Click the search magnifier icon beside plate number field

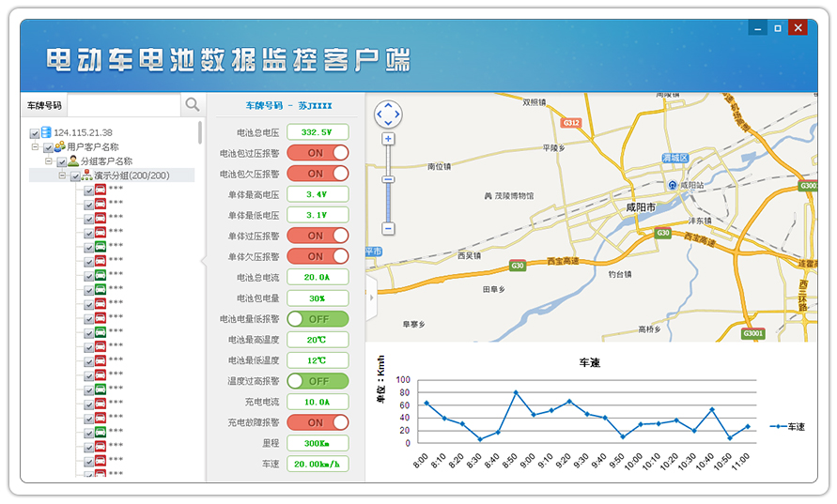pyautogui.click(x=192, y=105)
